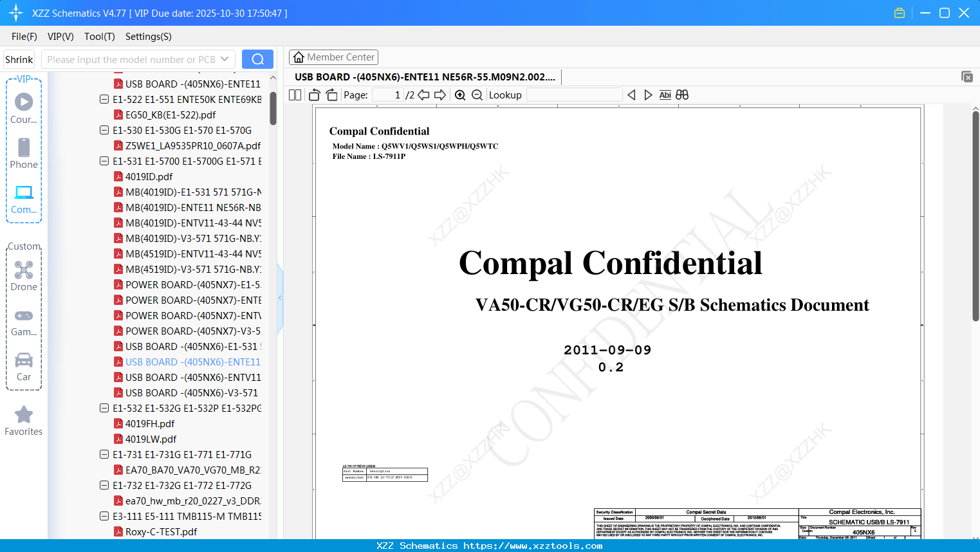Toggle the two-page split view icon

(x=295, y=95)
